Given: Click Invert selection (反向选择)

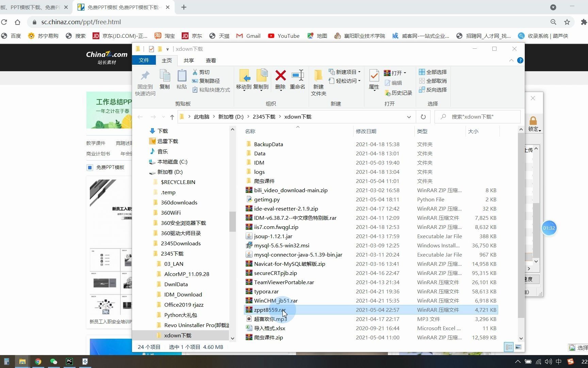Looking at the screenshot, I should (x=433, y=90).
